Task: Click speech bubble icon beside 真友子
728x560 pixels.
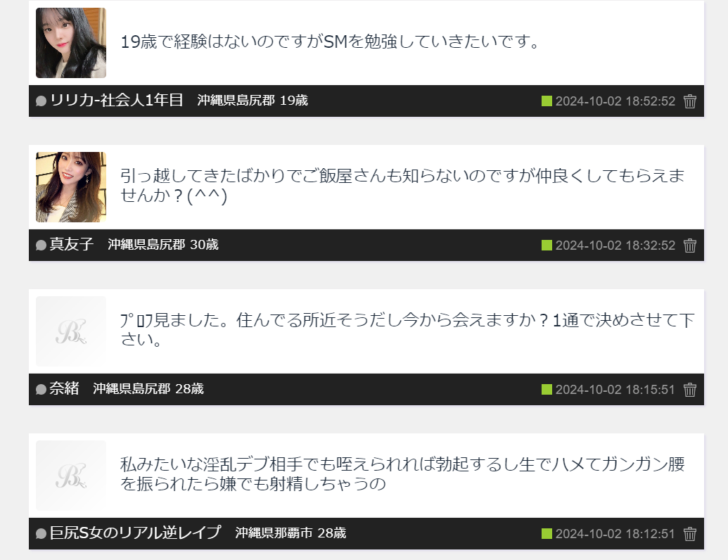Action: pos(41,245)
